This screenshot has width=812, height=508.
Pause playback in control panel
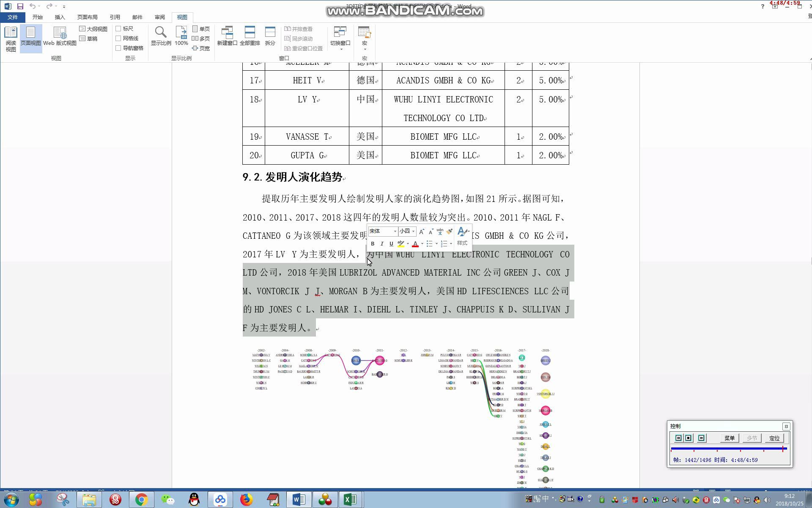pyautogui.click(x=678, y=438)
